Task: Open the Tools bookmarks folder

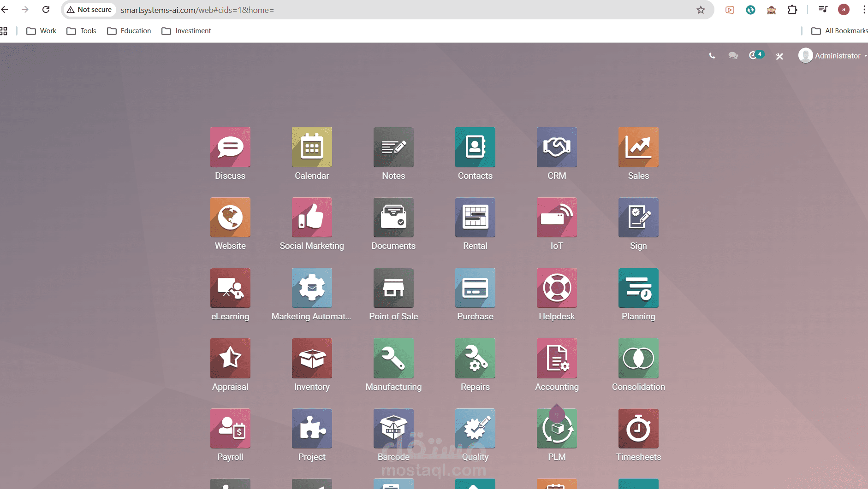Action: point(82,31)
